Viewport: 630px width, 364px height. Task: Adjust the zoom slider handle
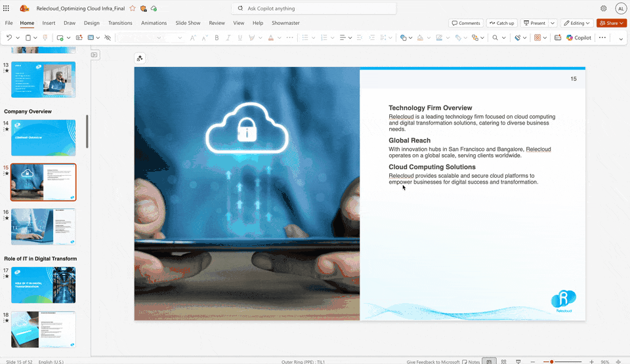coord(552,361)
